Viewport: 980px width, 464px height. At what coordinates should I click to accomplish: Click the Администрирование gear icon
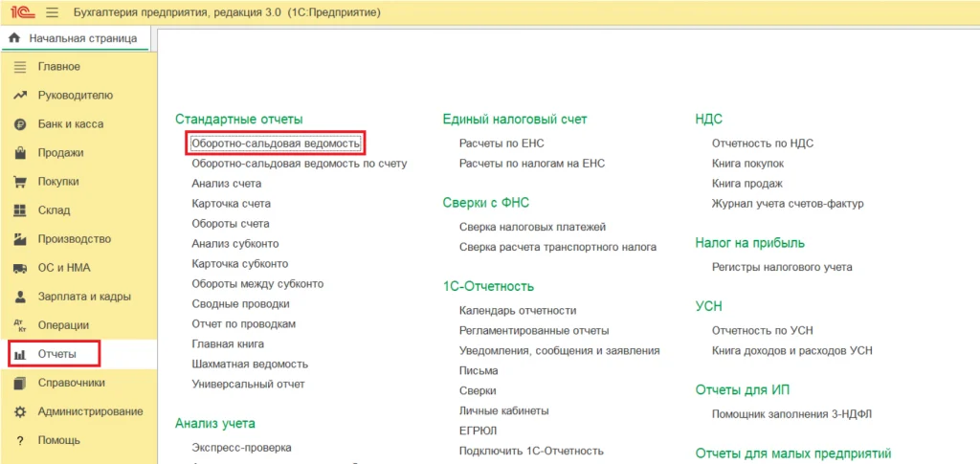19,412
